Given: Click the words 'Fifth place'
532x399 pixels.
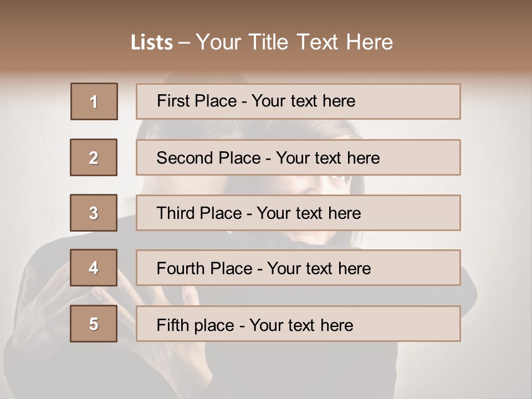Looking at the screenshot, I should 195,325.
